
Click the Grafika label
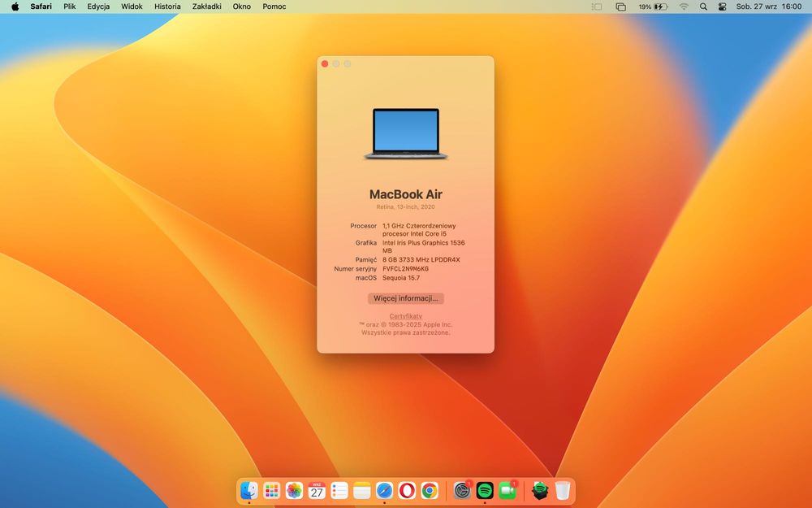365,242
